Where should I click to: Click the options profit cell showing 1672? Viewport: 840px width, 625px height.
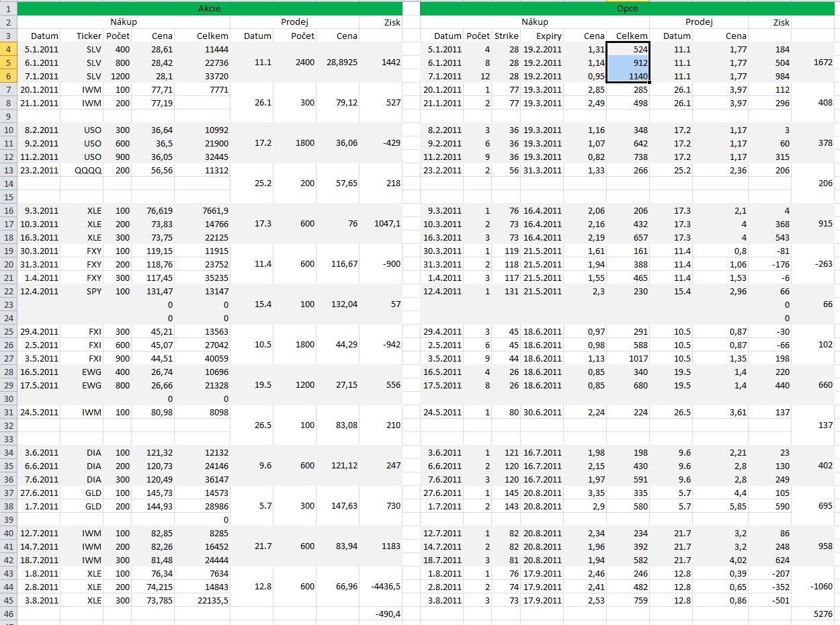[812, 62]
